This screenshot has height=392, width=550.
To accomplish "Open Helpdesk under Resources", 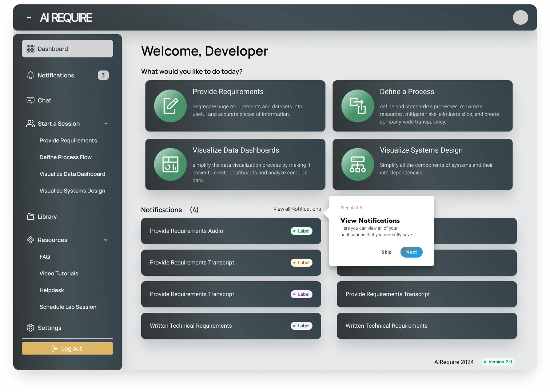I will [52, 290].
